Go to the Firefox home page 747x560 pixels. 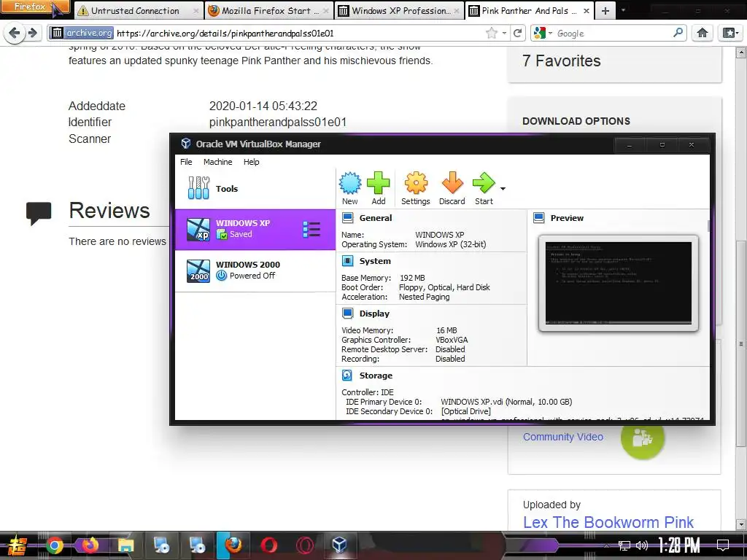703,33
